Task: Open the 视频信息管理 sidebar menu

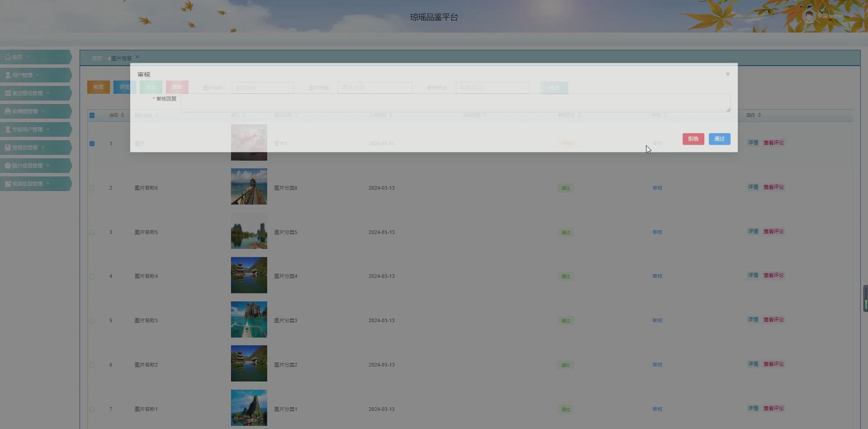Action: coord(36,184)
